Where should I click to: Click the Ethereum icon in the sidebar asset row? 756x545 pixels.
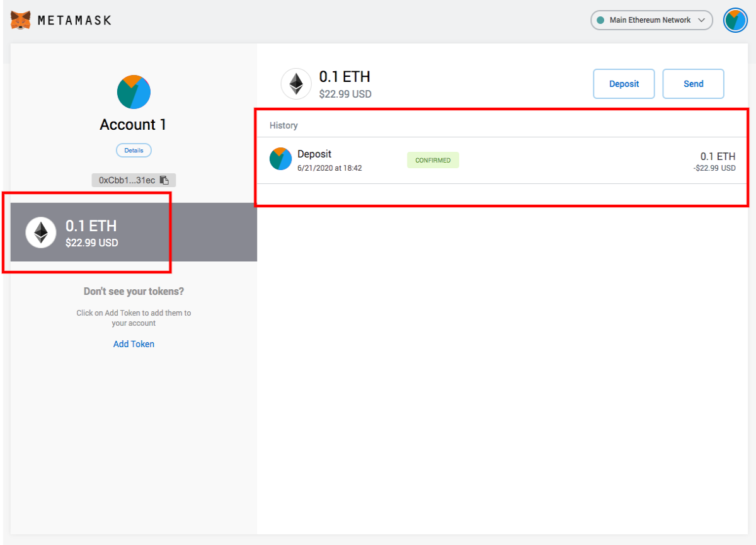(41, 232)
